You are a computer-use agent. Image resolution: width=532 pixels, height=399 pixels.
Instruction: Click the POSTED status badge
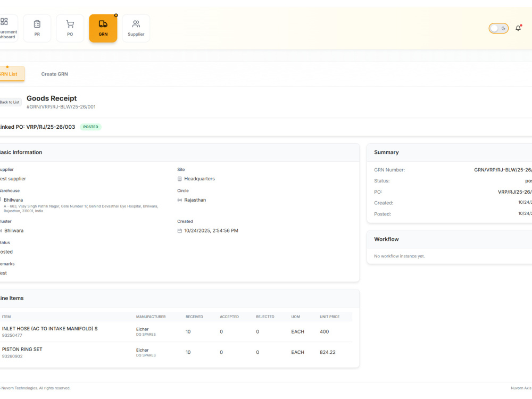[x=90, y=127]
